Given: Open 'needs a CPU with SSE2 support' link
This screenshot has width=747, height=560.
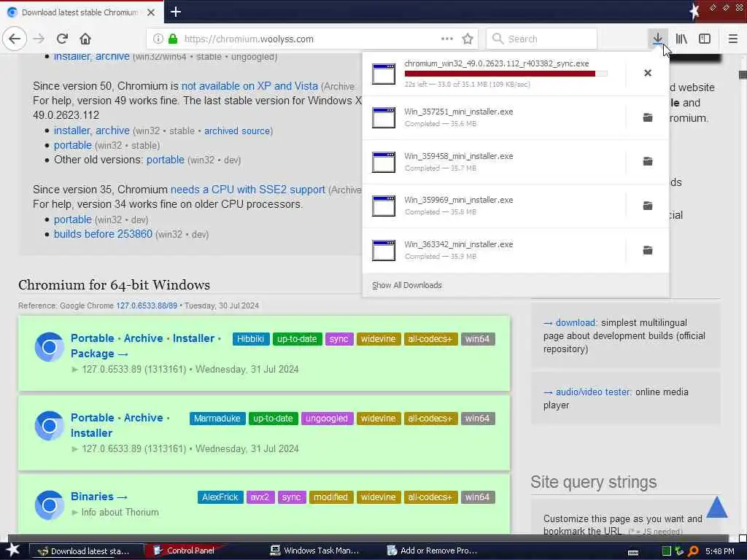Looking at the screenshot, I should [248, 190].
